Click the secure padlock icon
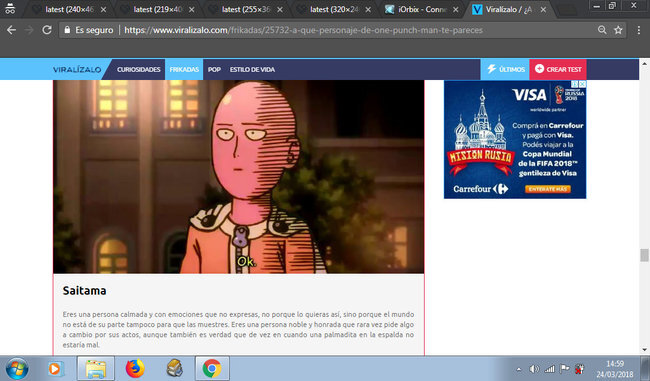650x381 pixels. 67,30
